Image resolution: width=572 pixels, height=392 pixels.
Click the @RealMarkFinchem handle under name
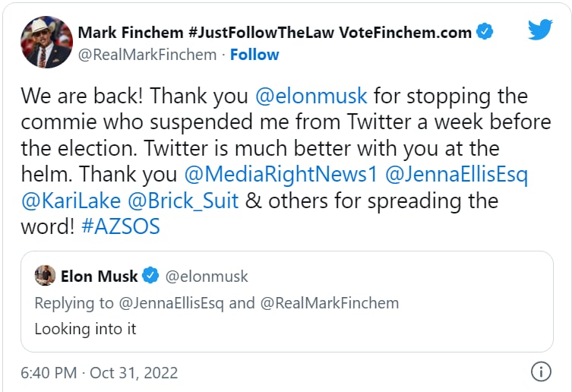(147, 55)
